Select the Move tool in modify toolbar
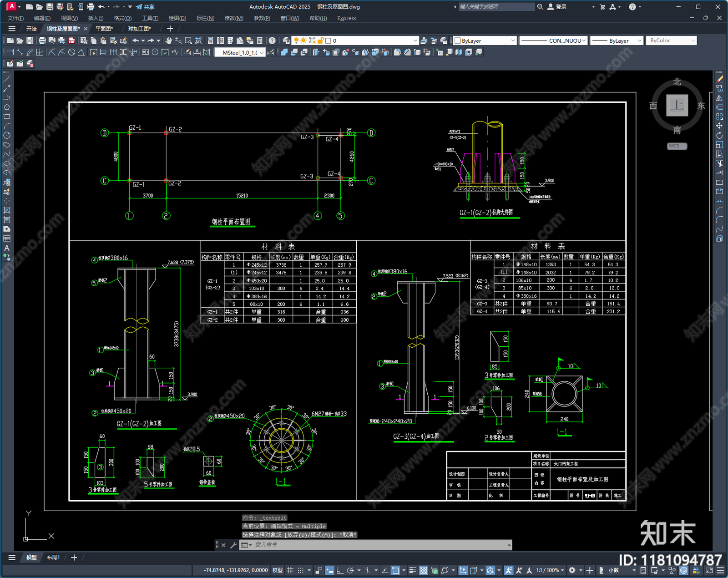This screenshot has width=728, height=578. pos(719,126)
